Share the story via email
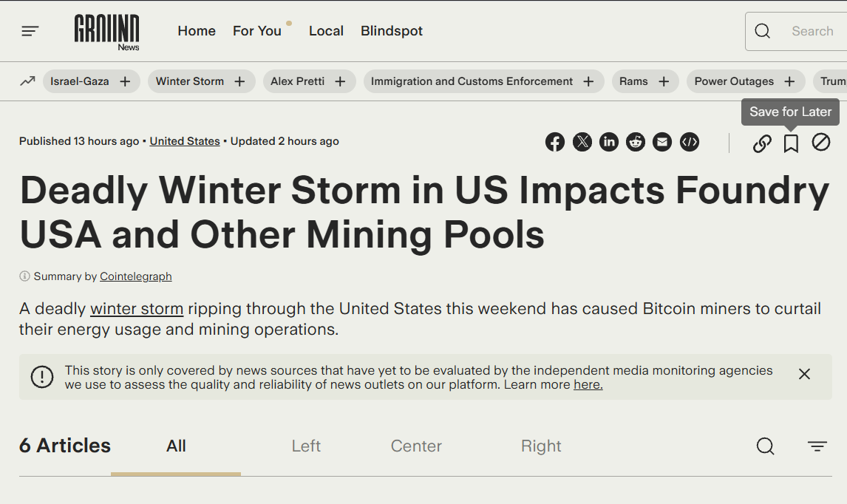The width and height of the screenshot is (847, 504). pos(662,142)
